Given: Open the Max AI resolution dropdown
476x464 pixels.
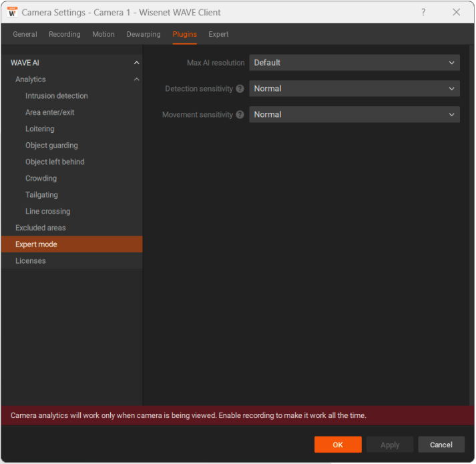Looking at the screenshot, I should pyautogui.click(x=354, y=63).
